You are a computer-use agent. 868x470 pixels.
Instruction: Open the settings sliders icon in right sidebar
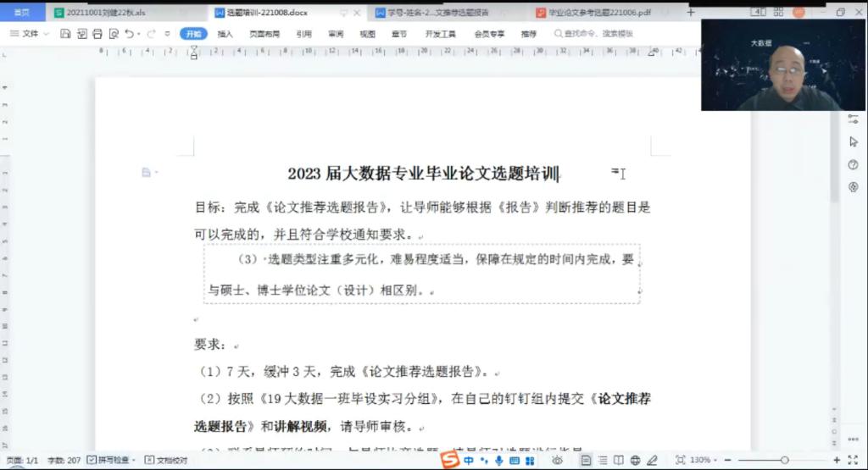853,119
